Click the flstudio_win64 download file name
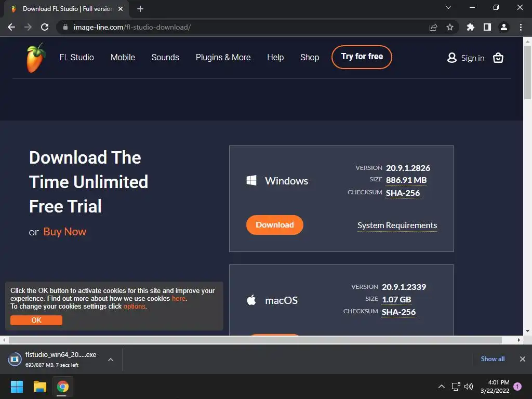Viewport: 532px width, 399px height. pyautogui.click(x=61, y=354)
